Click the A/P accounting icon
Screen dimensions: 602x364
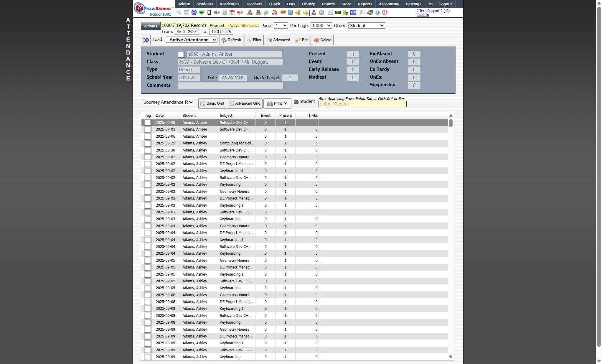353,12
